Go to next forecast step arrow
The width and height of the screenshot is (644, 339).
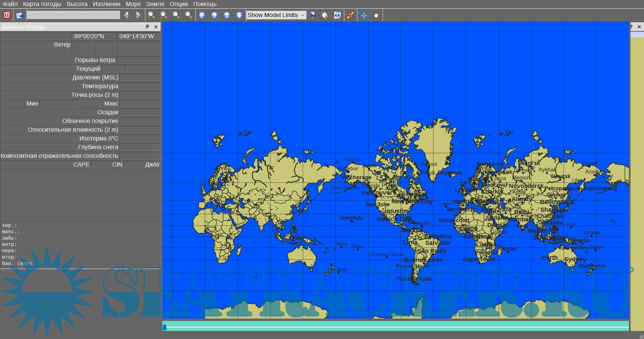(138, 15)
